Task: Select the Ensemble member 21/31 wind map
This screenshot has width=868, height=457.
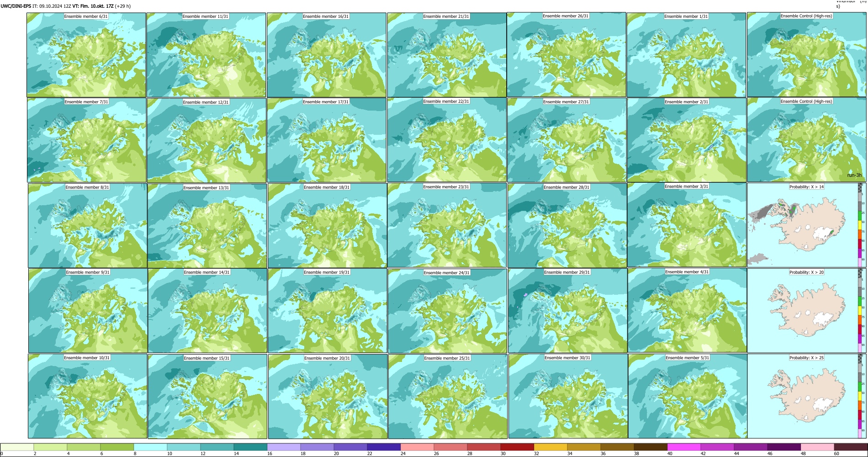Action: coord(447,55)
